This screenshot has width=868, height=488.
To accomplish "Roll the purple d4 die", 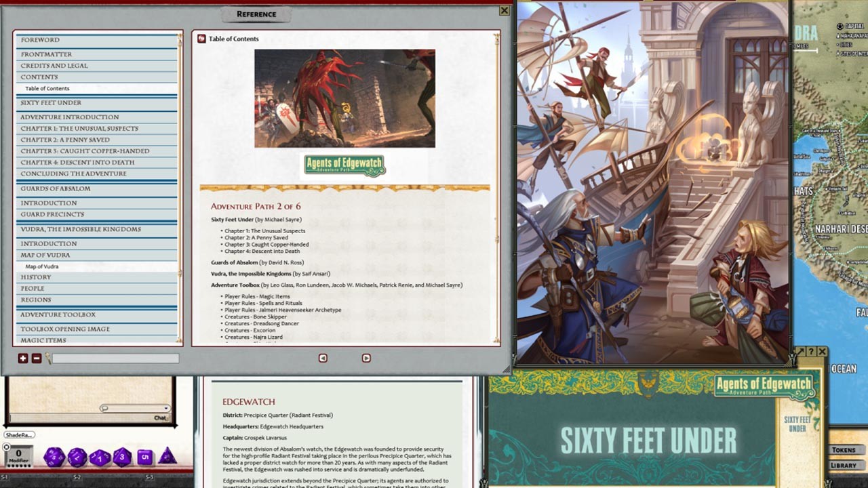I will point(166,456).
